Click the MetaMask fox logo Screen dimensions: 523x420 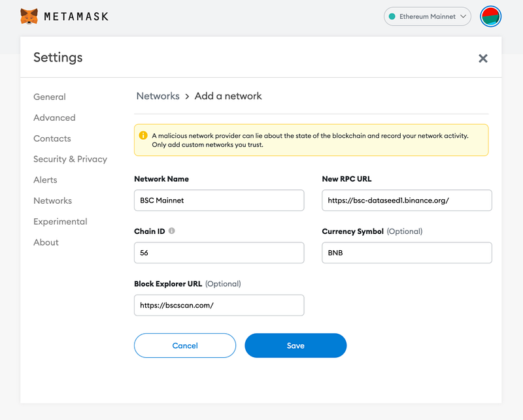point(29,16)
